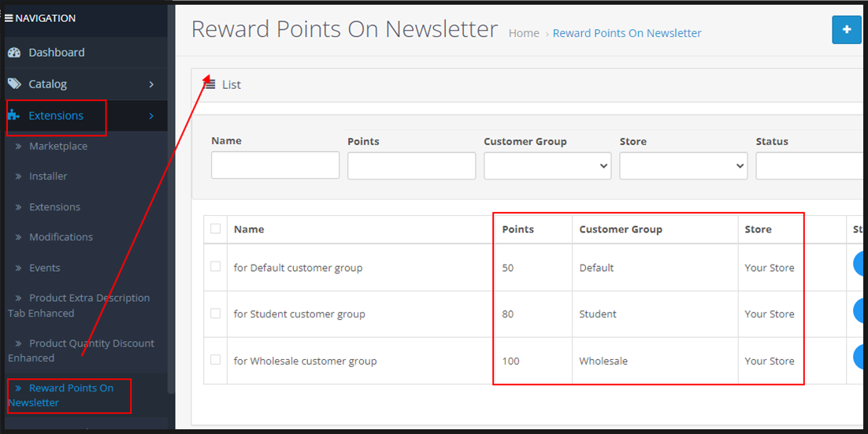Click the Dashboard gauge icon
This screenshot has height=434, width=868.
click(x=14, y=53)
